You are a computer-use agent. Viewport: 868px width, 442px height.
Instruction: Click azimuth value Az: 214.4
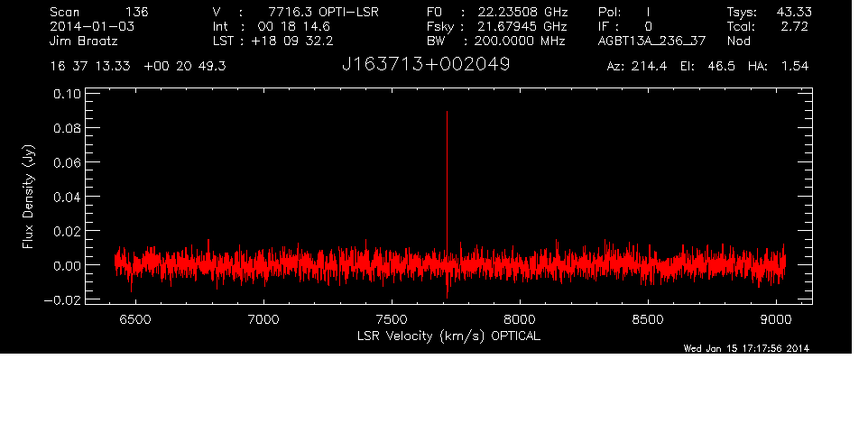point(637,67)
